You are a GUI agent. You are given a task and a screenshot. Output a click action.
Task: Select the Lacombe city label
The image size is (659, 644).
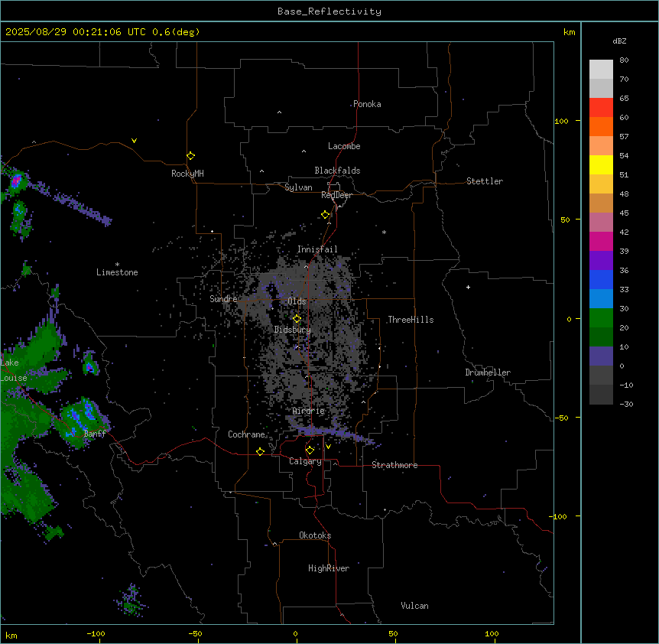pyautogui.click(x=344, y=146)
